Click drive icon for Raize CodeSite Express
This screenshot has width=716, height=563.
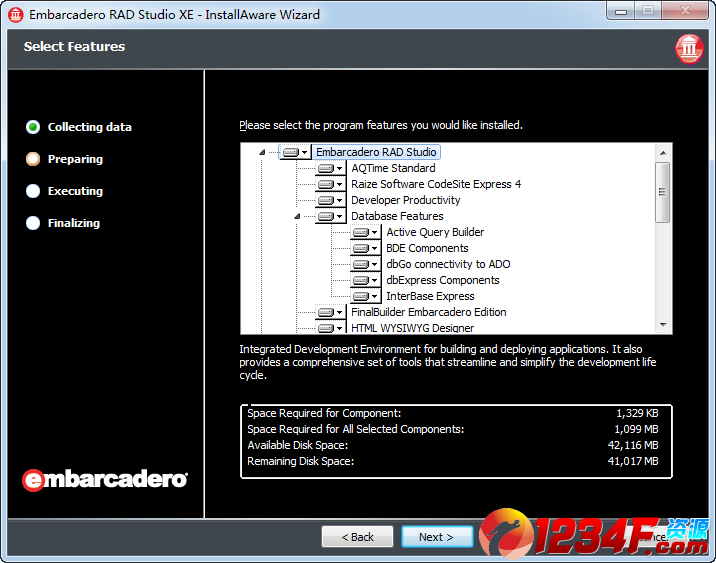point(325,184)
